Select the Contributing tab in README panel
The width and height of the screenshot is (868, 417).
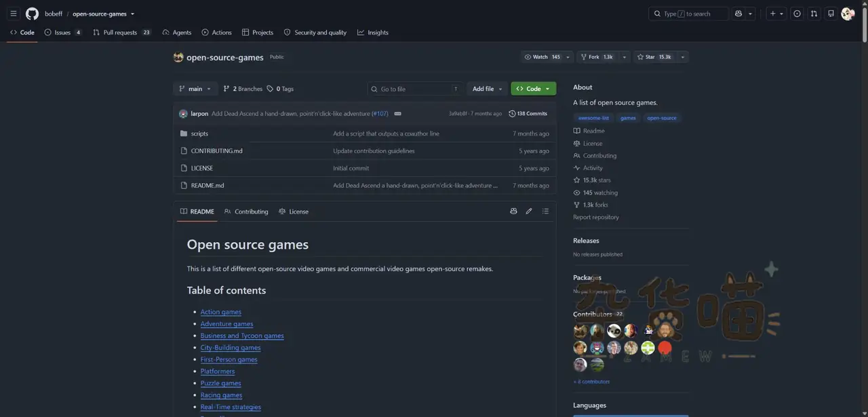pos(246,212)
